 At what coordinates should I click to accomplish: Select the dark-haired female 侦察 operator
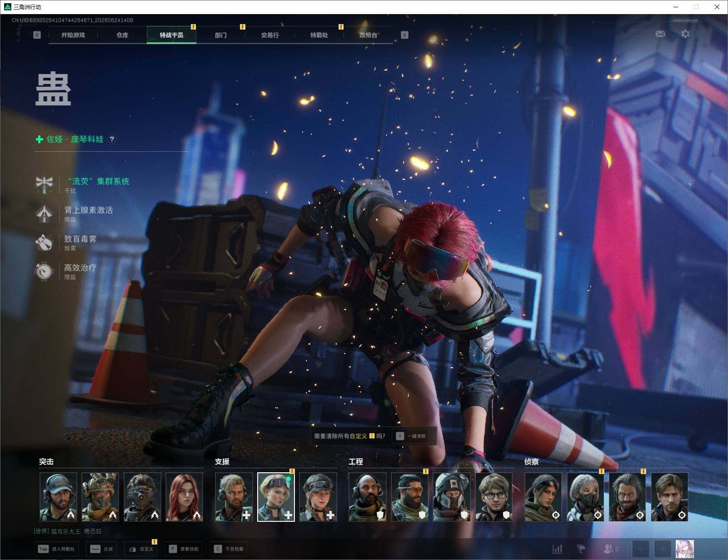pyautogui.click(x=543, y=497)
